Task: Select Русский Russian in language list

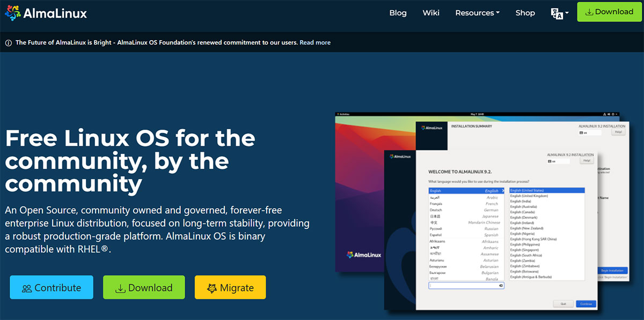Action: [x=466, y=229]
